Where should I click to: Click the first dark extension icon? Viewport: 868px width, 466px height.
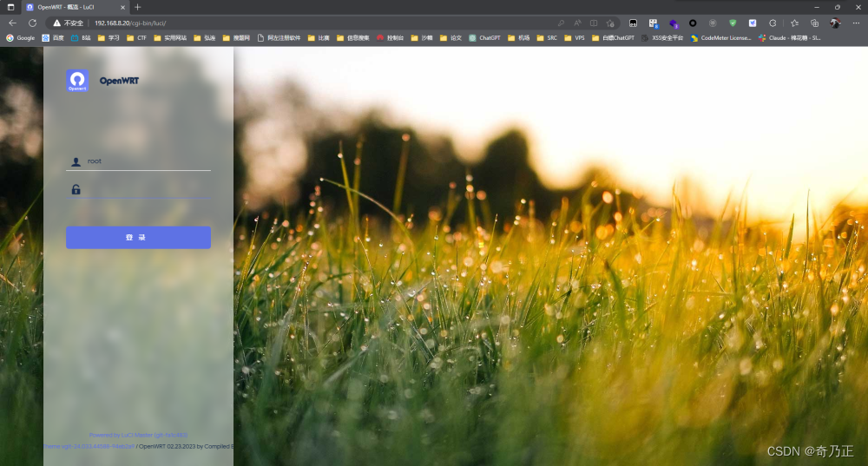[x=634, y=23]
